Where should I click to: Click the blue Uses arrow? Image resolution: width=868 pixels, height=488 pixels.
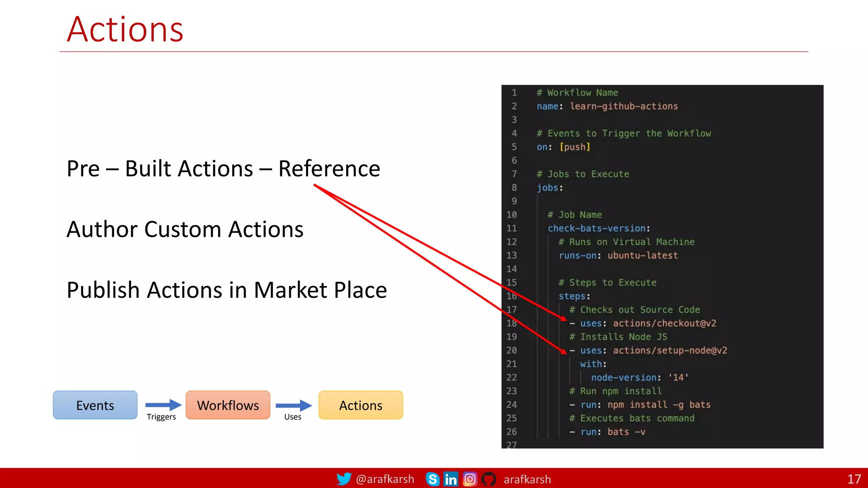pos(294,405)
